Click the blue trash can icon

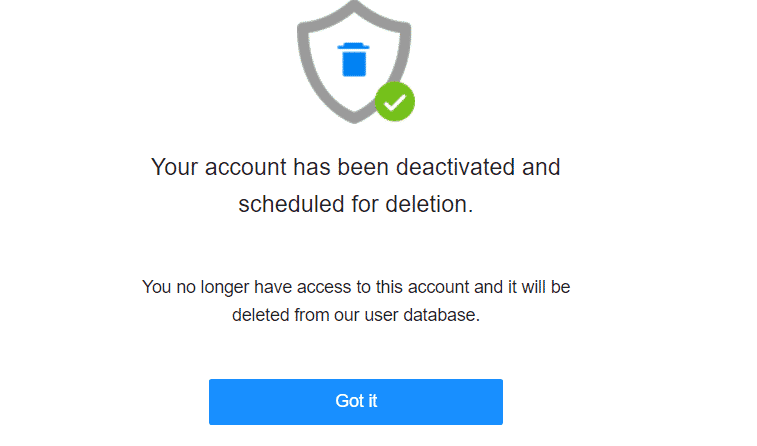[x=355, y=60]
